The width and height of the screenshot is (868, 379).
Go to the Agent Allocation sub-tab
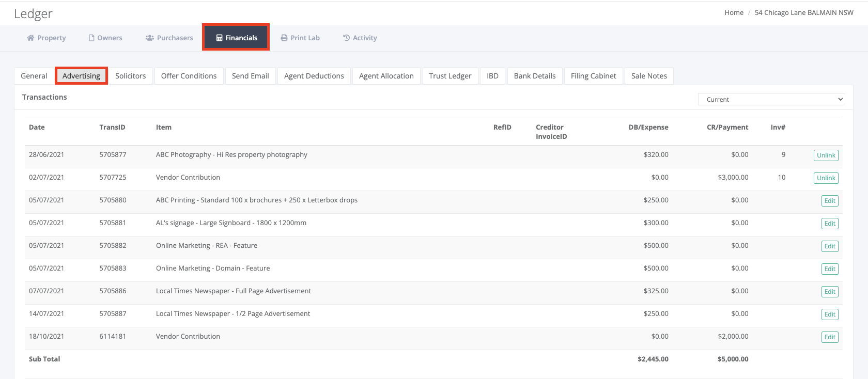386,76
